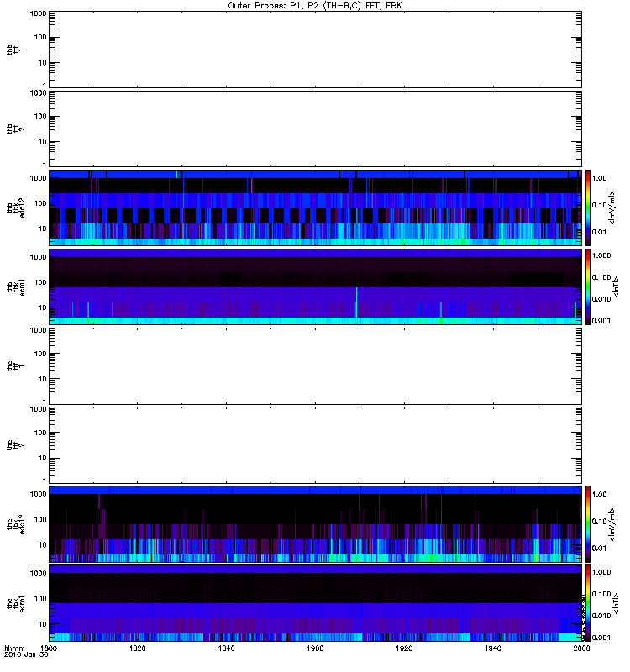Click the '1840' time axis label
Screen dimensions: 630x672
226,648
